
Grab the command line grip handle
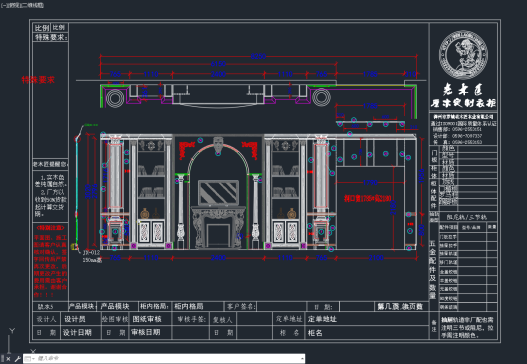click(x=3, y=359)
